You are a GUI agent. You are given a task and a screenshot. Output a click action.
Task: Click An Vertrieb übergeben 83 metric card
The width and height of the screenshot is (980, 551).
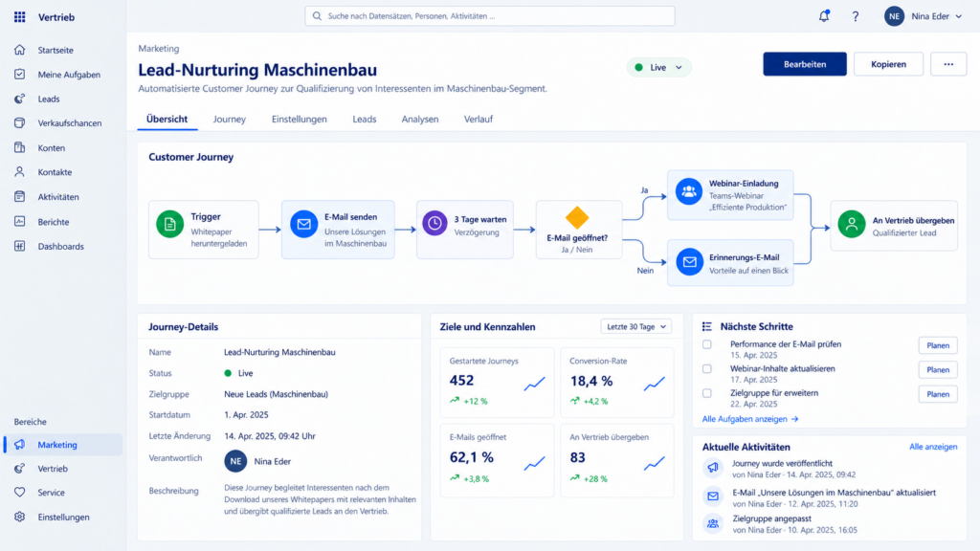pyautogui.click(x=617, y=460)
